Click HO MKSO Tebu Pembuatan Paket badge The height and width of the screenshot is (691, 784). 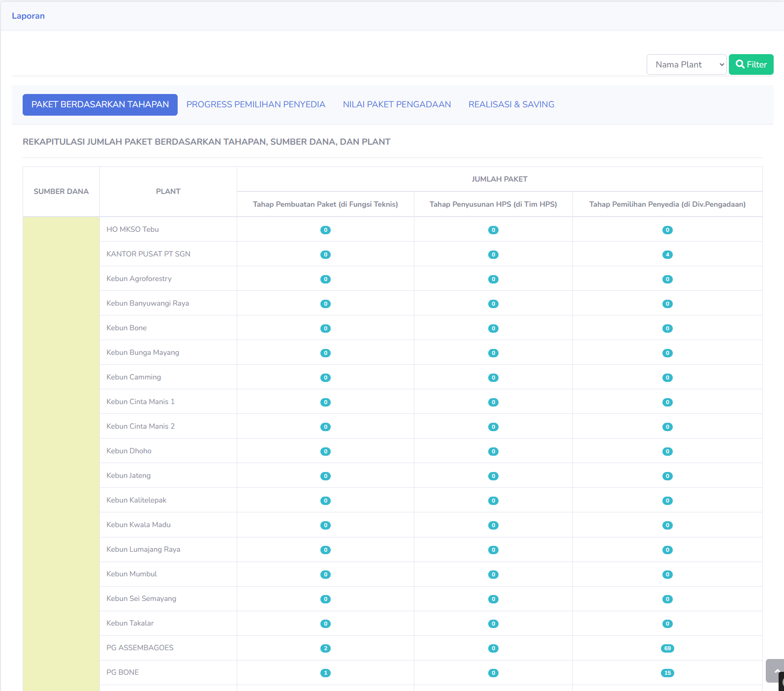click(325, 230)
